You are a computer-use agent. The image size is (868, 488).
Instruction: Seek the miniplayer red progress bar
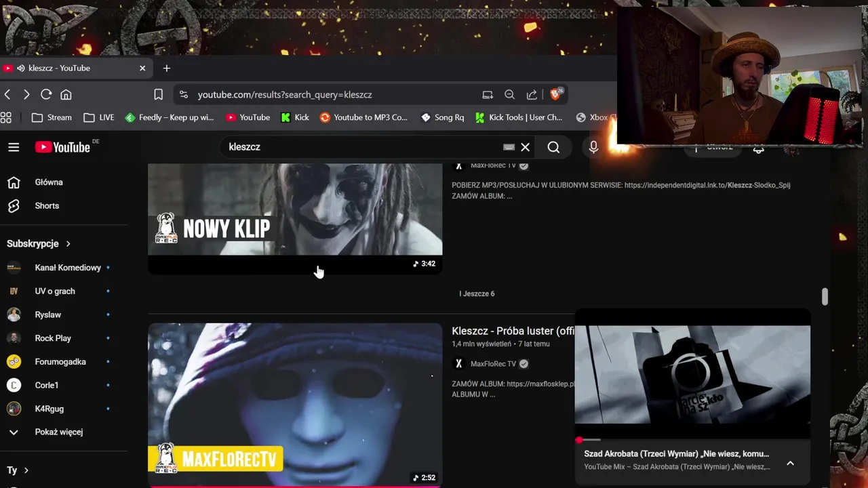pos(692,440)
